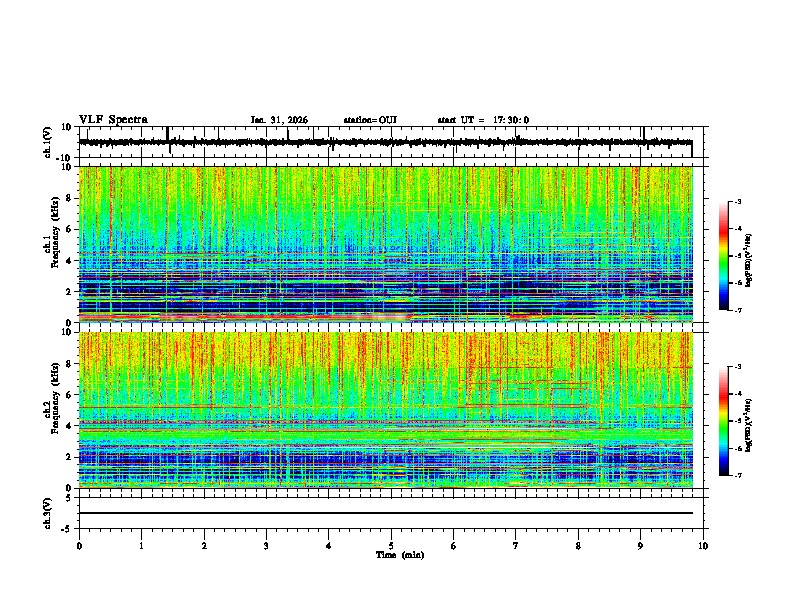Click the "Time (min)" axis label

coord(400,555)
